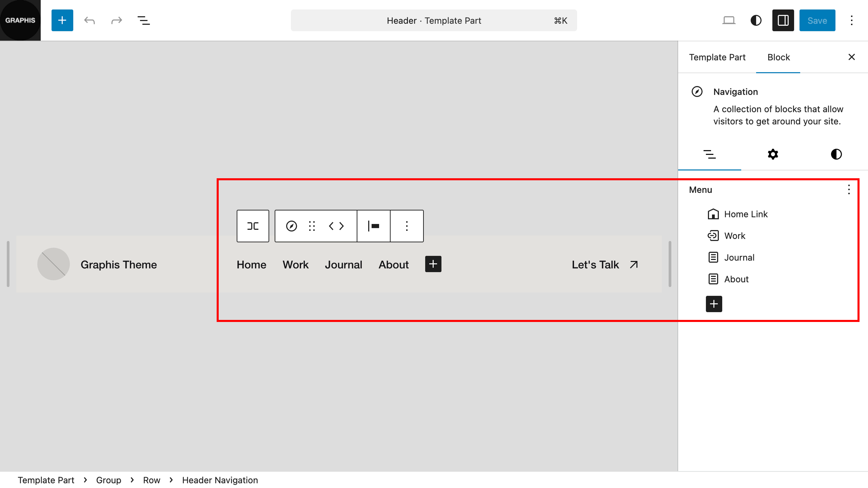Click the justify items button in block toolbar
Image resolution: width=868 pixels, height=488 pixels.
(x=374, y=226)
